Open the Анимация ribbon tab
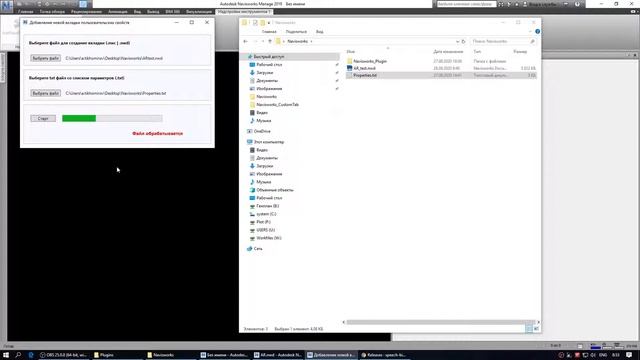This screenshot has width=640, height=360. coord(118,12)
